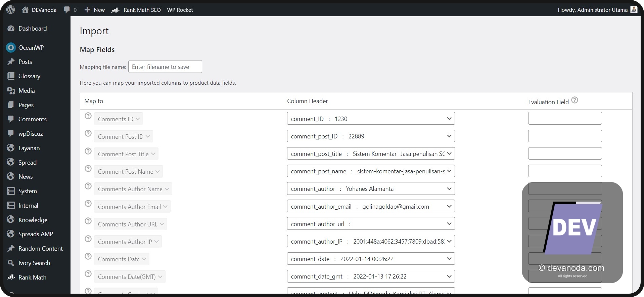
Task: Open the WP Rocket admin bar menu
Action: (x=180, y=10)
